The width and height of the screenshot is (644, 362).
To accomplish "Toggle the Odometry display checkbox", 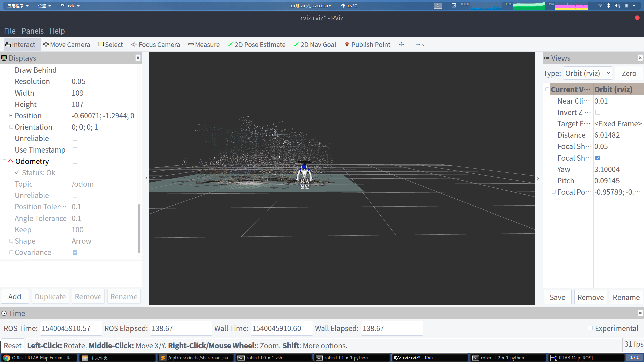I will point(75,161).
